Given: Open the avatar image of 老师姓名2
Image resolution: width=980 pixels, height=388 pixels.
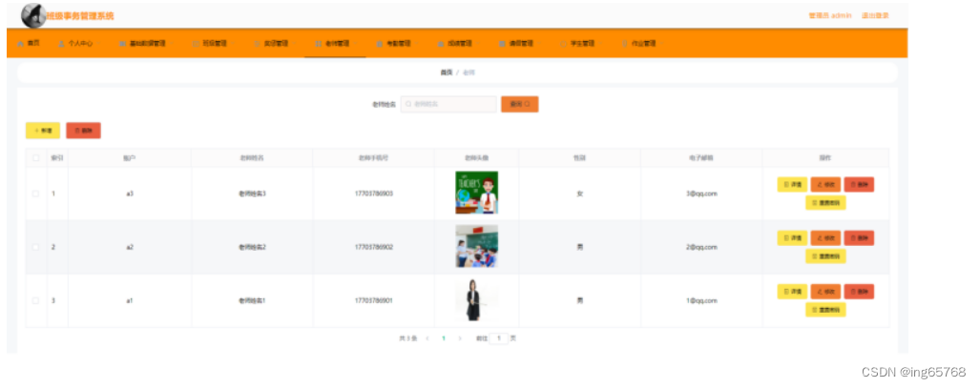Looking at the screenshot, I should [x=477, y=246].
